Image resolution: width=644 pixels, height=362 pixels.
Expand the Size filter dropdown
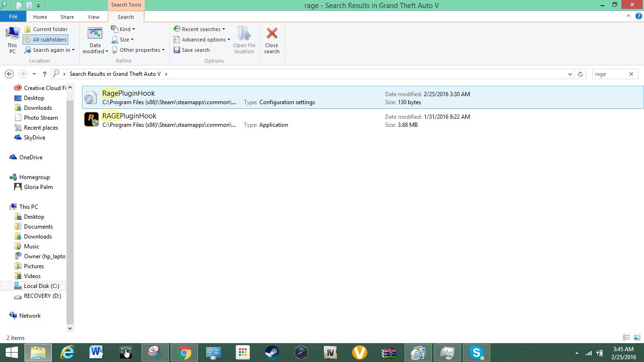[123, 40]
